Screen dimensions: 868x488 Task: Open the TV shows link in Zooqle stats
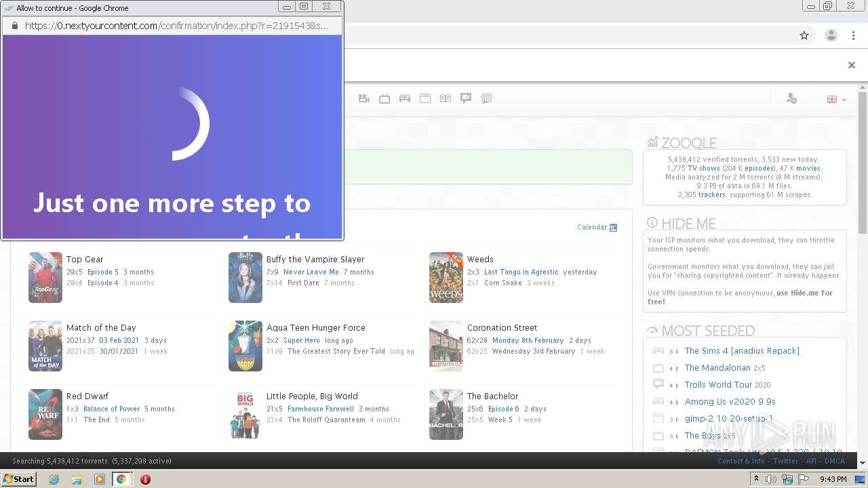(x=704, y=168)
